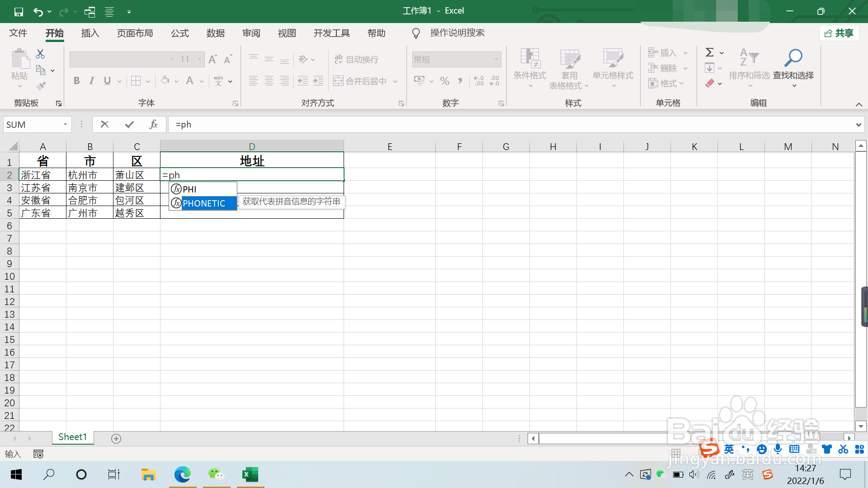The image size is (868, 488).
Task: Click the Save icon in title bar
Action: click(x=19, y=12)
